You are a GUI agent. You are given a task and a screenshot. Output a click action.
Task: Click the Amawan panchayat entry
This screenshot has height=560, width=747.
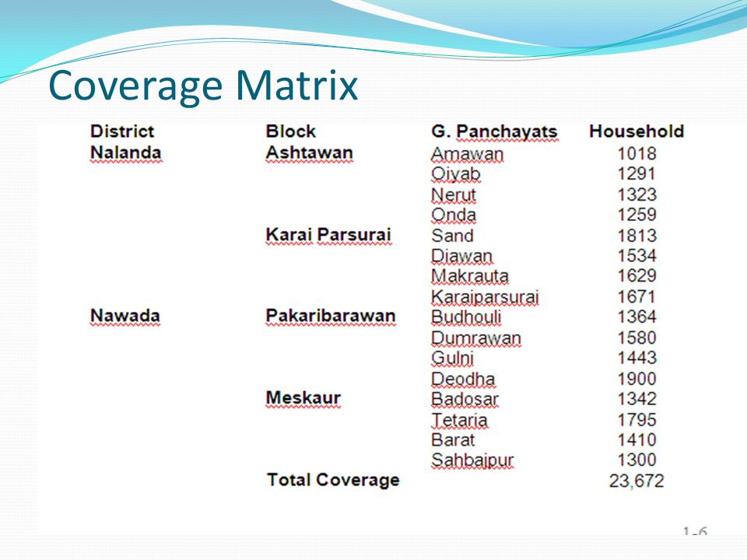pos(467,154)
